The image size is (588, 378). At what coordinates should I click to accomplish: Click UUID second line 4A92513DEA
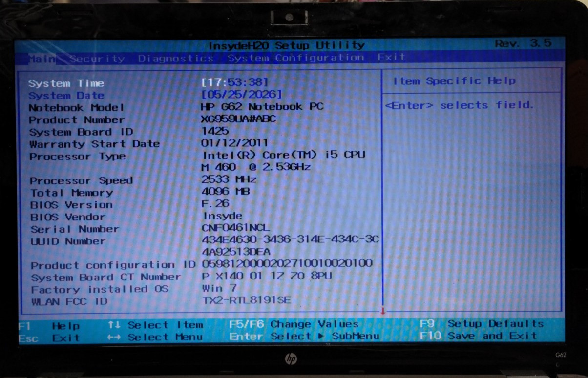236,252
